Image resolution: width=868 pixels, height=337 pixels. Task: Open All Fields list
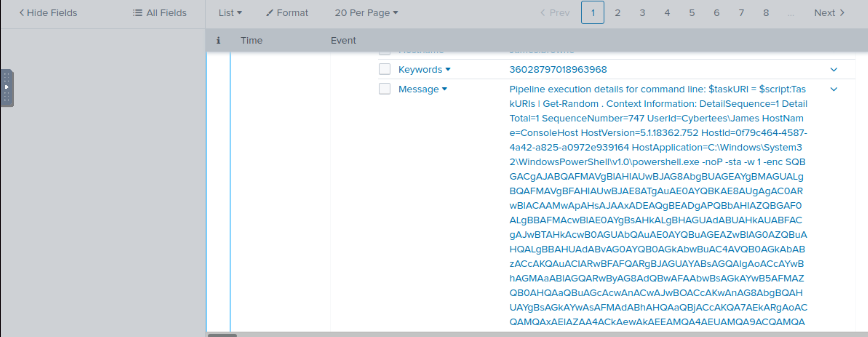pyautogui.click(x=160, y=13)
